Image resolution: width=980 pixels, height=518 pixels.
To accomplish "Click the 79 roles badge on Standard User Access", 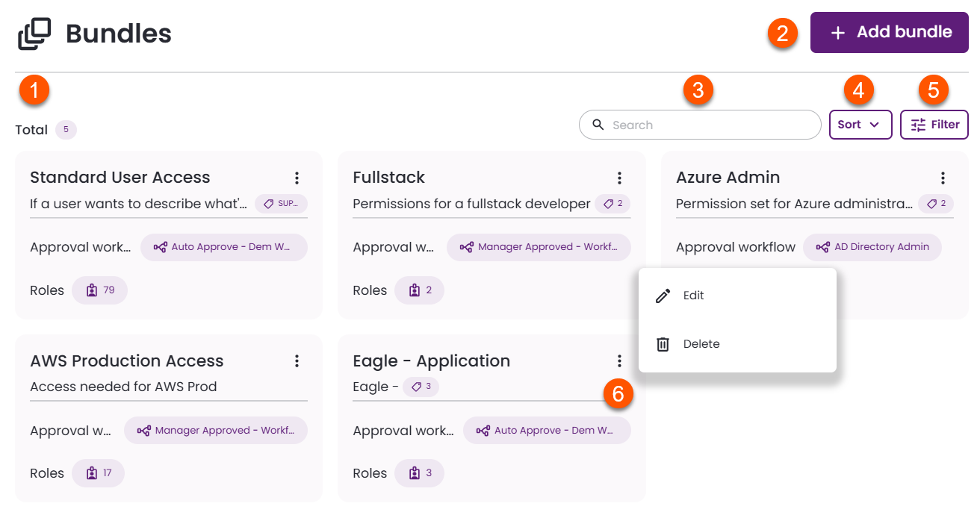I will 100,290.
